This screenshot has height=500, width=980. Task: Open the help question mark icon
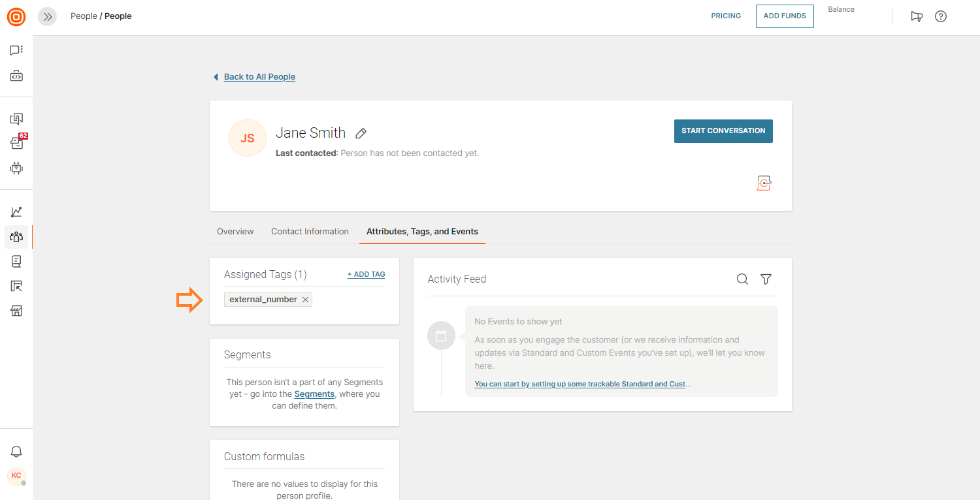(x=941, y=17)
